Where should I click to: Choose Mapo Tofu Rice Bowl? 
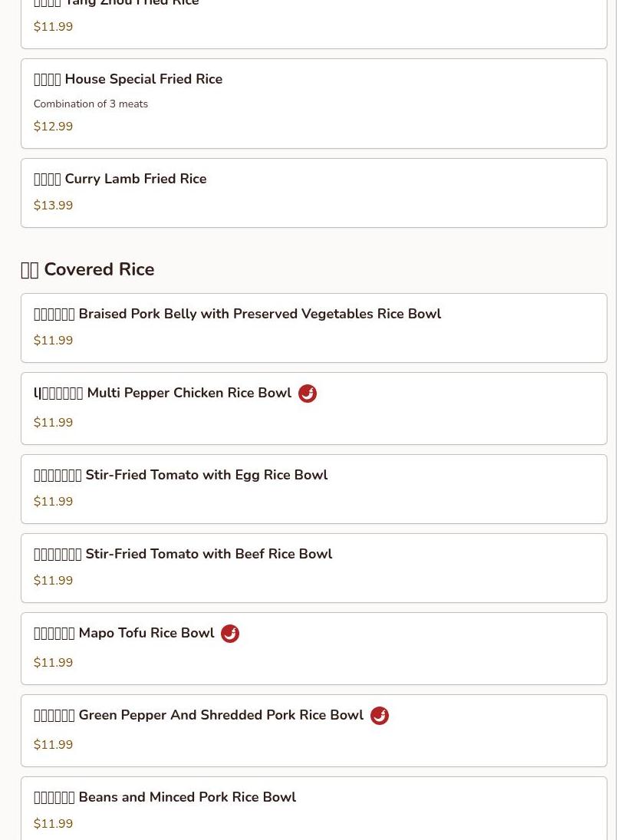pos(146,634)
